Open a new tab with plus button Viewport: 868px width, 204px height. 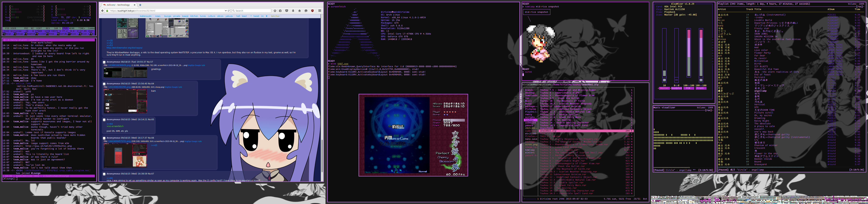[140, 5]
